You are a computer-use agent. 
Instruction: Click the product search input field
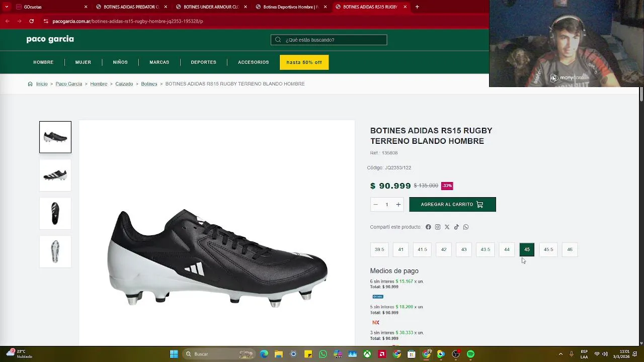pyautogui.click(x=329, y=40)
